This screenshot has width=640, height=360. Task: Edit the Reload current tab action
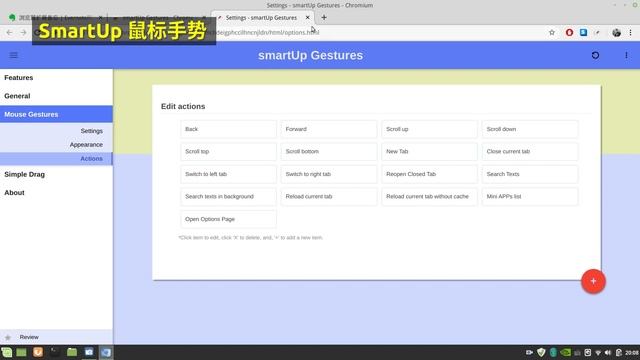329,196
